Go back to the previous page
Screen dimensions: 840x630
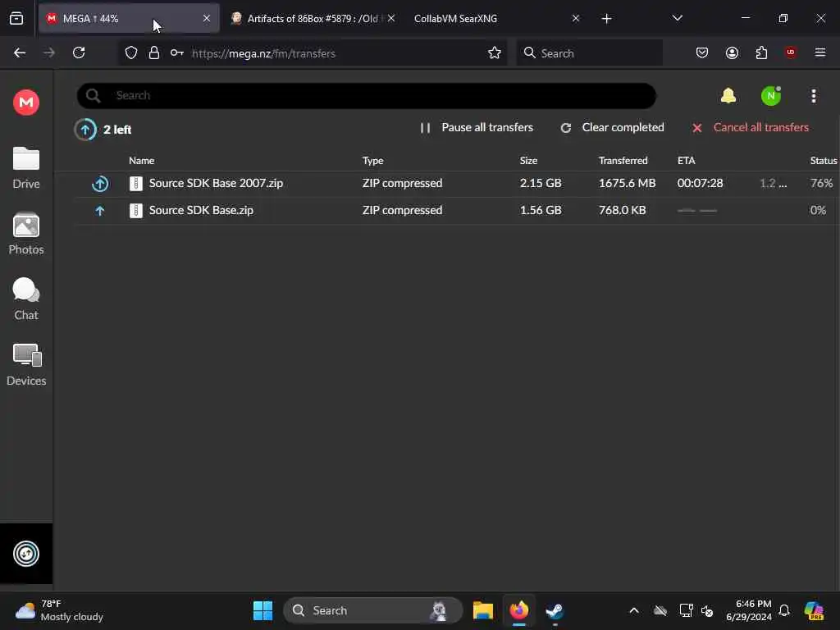click(x=20, y=52)
